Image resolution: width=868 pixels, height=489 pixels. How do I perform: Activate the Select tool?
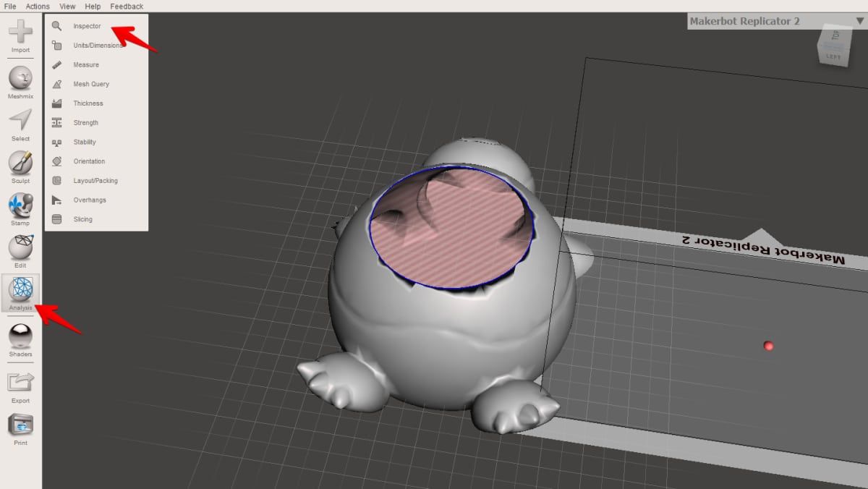20,123
